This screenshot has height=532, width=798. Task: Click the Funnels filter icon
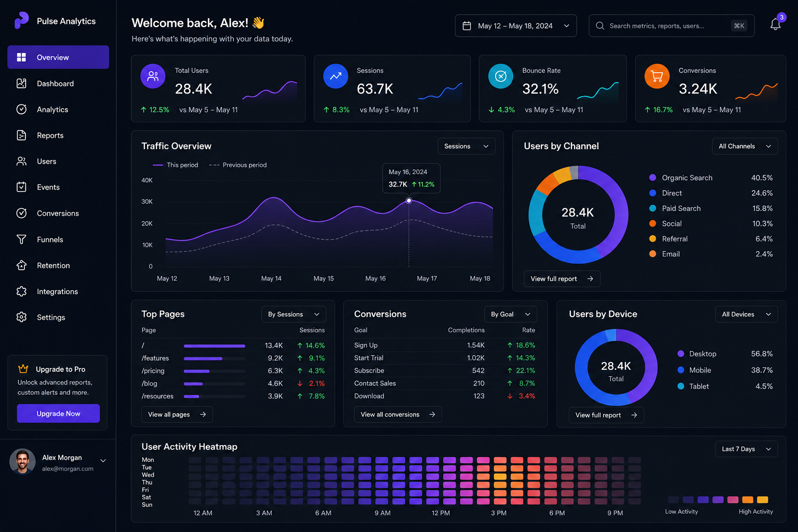click(21, 239)
